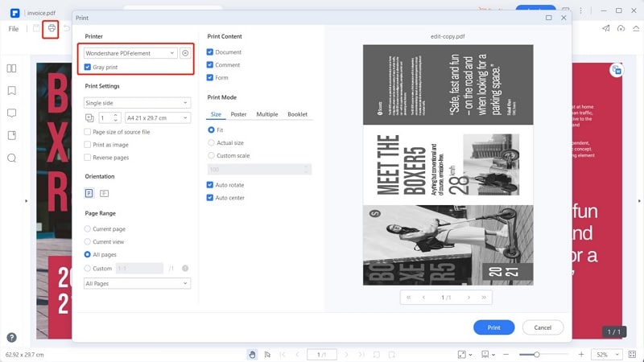Select Custom page range option
Screen dimensions: 644x362
coord(88,268)
